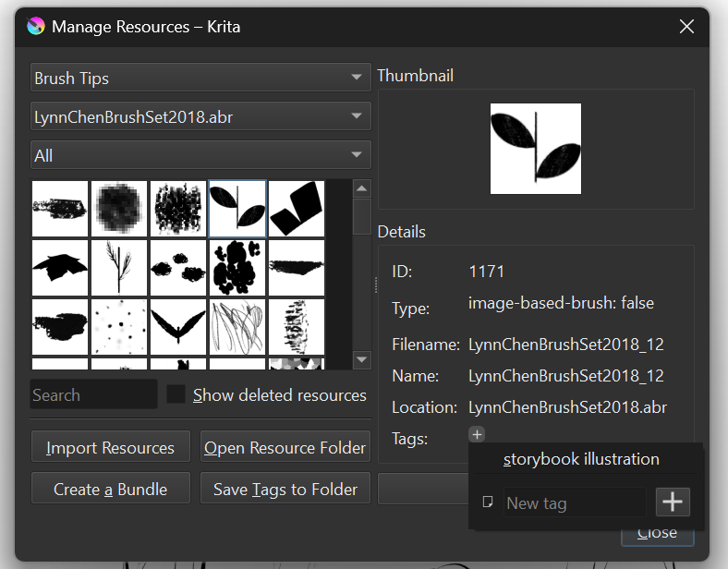Screen dimensions: 728x569
Task: Pick the bare twig branch brush tip
Action: click(x=119, y=268)
